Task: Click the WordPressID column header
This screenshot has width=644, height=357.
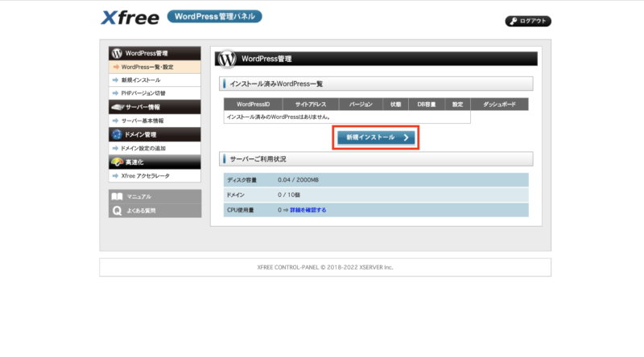Action: 253,105
